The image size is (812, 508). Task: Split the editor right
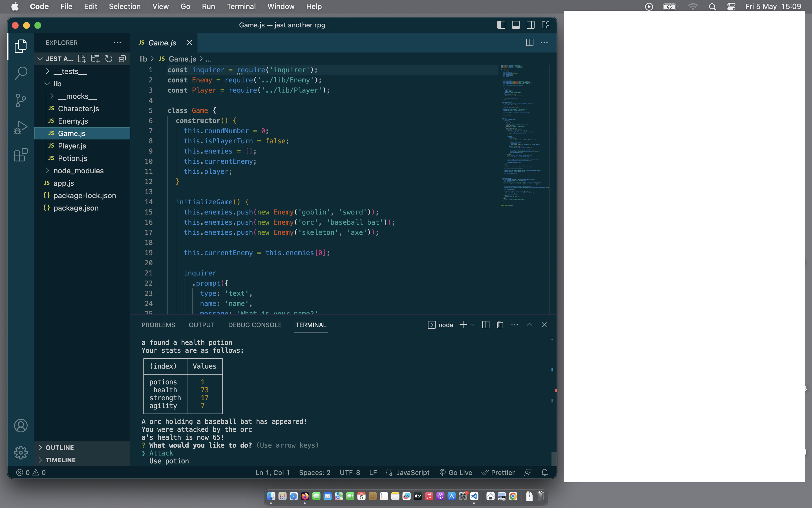click(x=529, y=43)
